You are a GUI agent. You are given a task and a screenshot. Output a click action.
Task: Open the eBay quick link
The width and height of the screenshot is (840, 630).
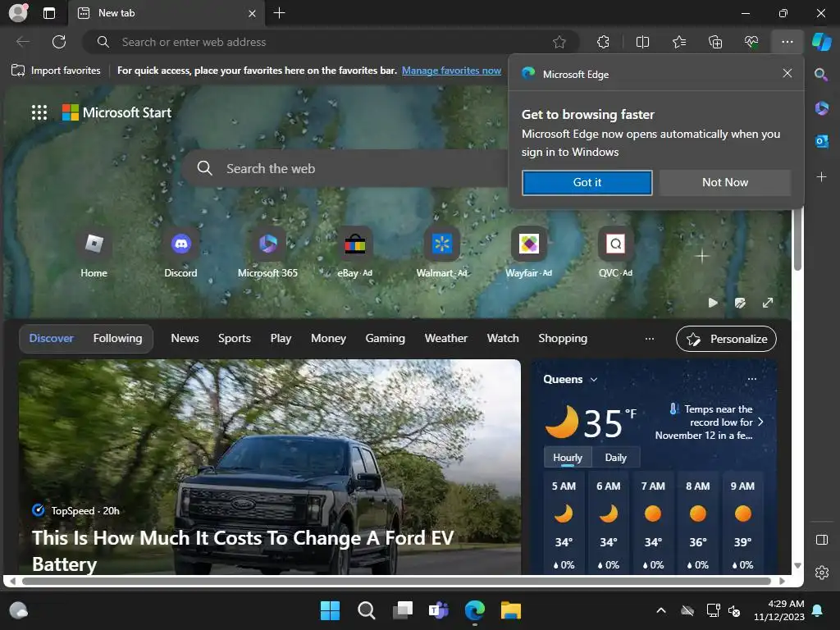pyautogui.click(x=354, y=253)
